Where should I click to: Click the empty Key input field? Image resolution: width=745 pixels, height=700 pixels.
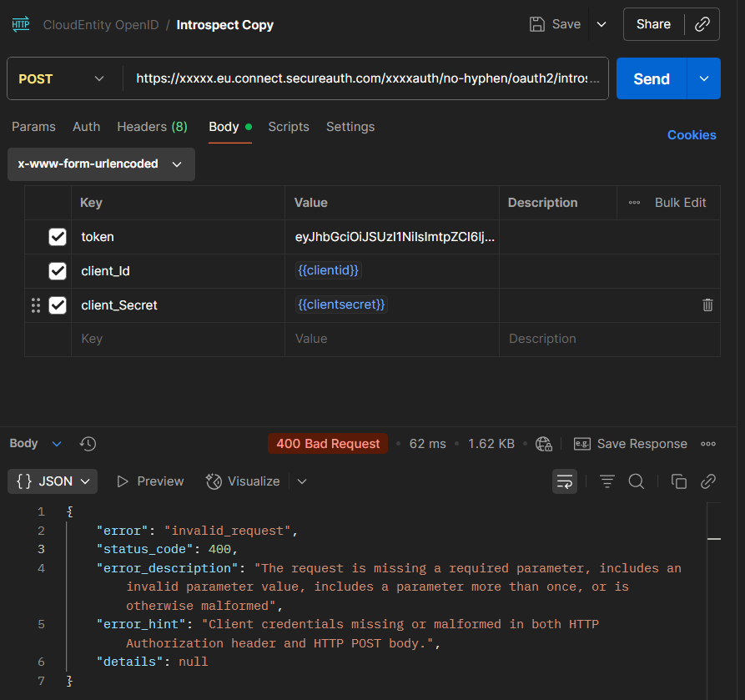click(179, 339)
